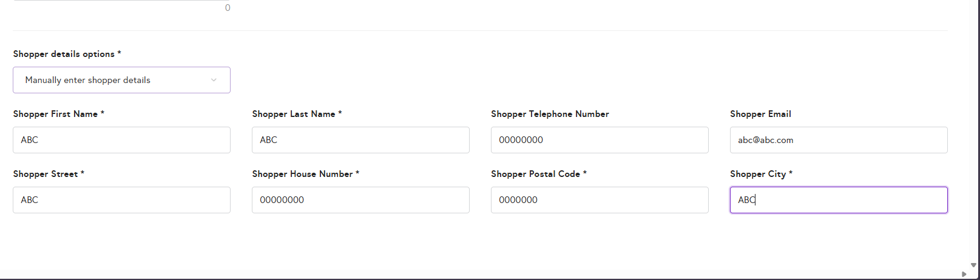
Task: Click the scroll right arrow
Action: click(964, 275)
